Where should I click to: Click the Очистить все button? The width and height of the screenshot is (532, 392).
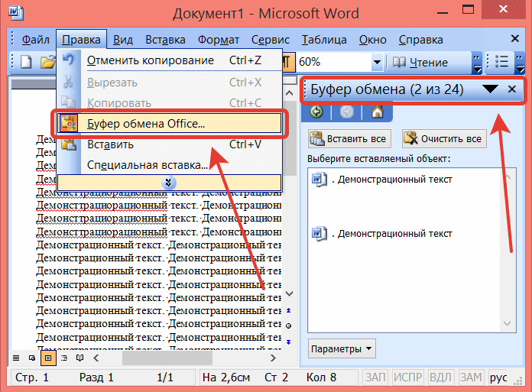pos(444,139)
